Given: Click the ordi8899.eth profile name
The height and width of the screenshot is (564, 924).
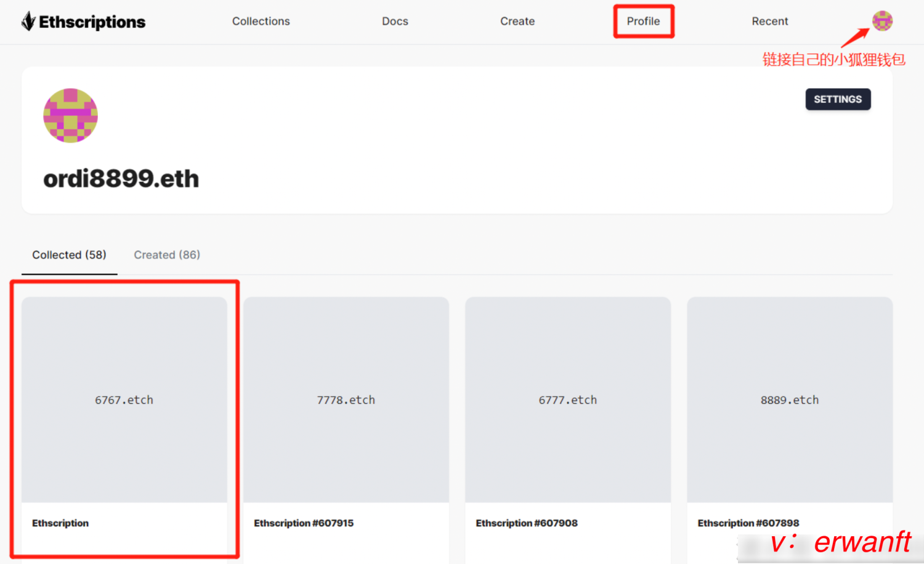Looking at the screenshot, I should pyautogui.click(x=121, y=179).
